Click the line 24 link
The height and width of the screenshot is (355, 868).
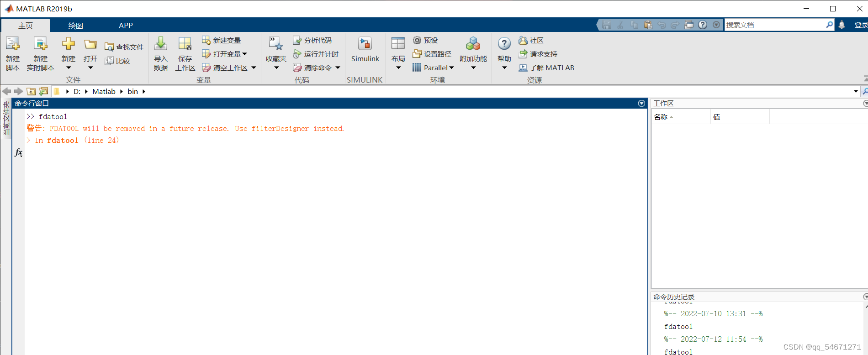(x=102, y=141)
